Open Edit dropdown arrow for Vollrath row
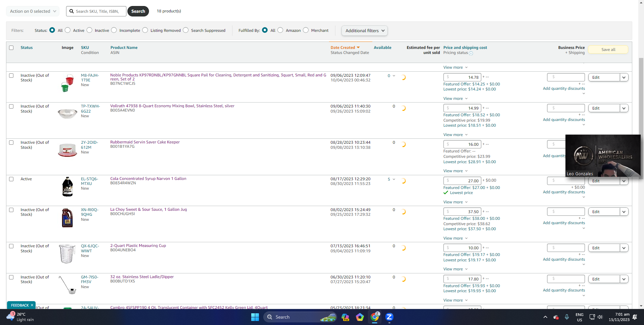Viewport: 644px width, 325px height. point(624,108)
